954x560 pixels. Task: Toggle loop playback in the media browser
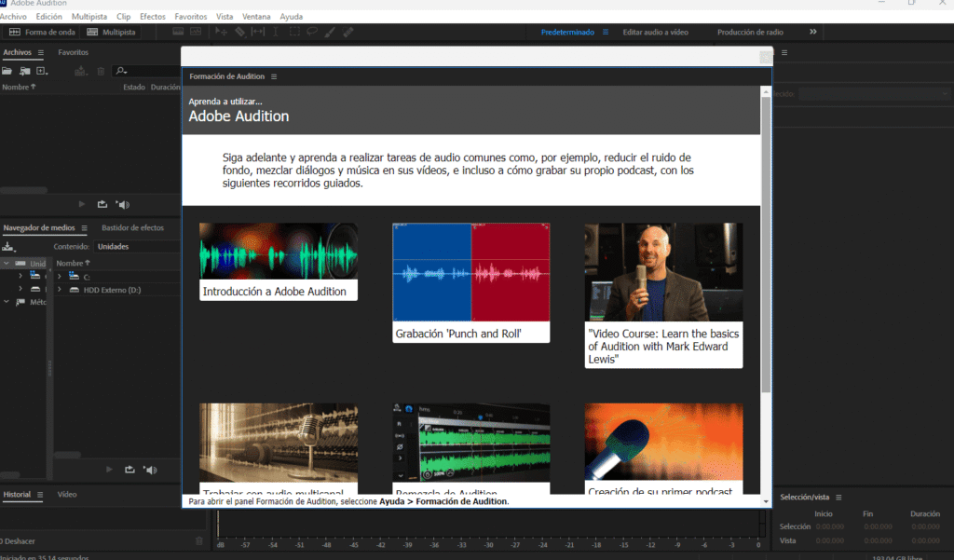[129, 470]
